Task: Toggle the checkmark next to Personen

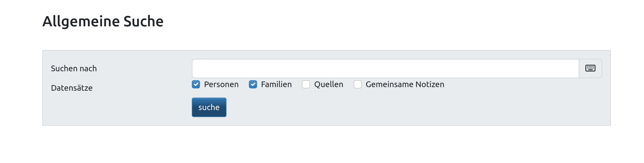Action: point(196,84)
